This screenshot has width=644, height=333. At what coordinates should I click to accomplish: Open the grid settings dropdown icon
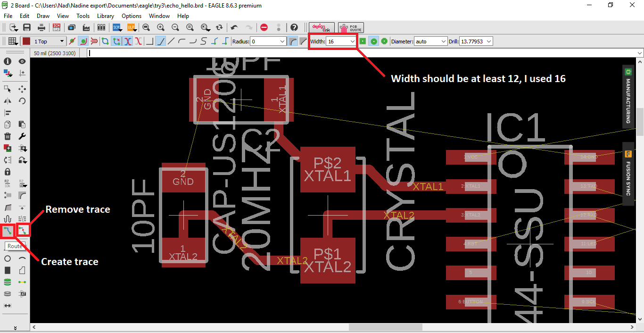tap(13, 41)
